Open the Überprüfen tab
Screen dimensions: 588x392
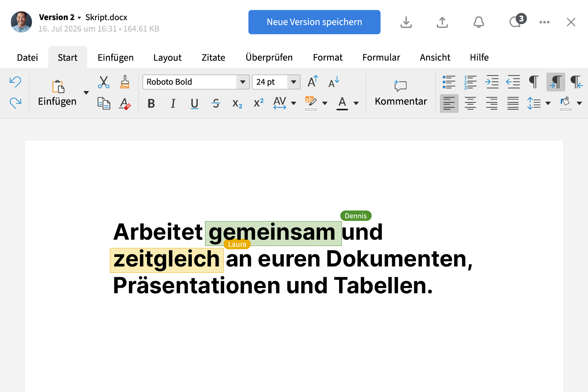point(269,58)
